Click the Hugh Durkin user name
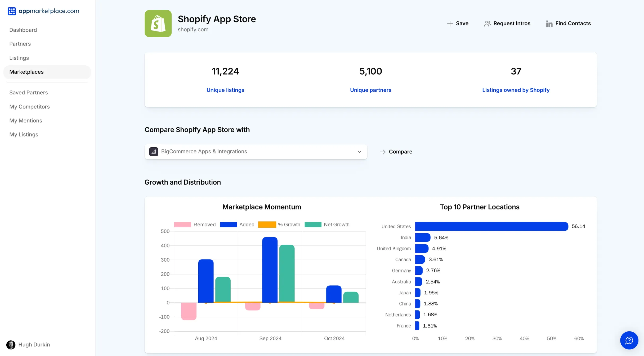This screenshot has height=356, width=644. coord(34,345)
